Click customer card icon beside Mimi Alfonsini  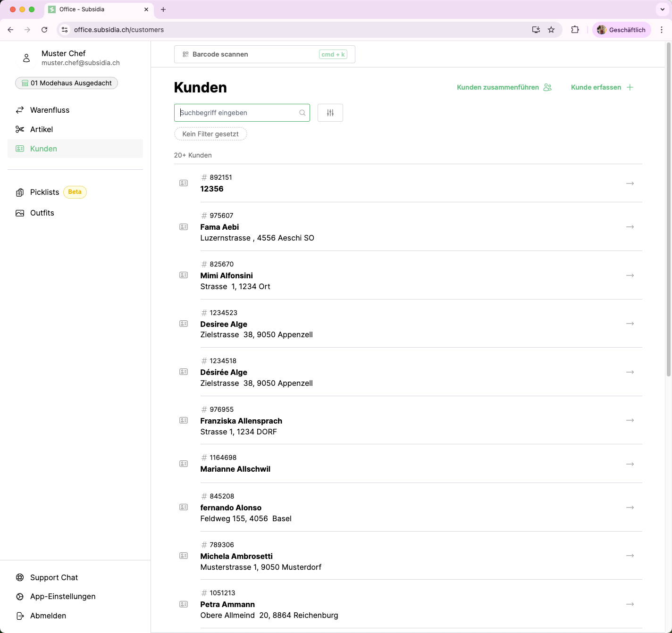tap(184, 275)
